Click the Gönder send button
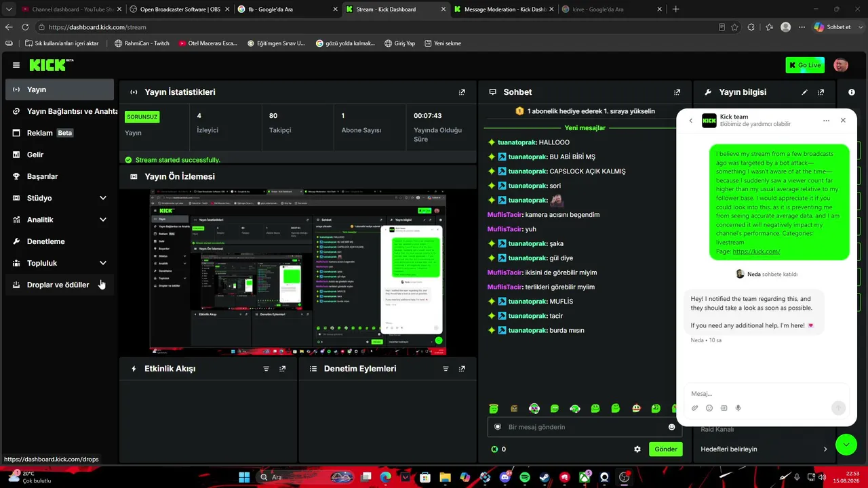 665,449
